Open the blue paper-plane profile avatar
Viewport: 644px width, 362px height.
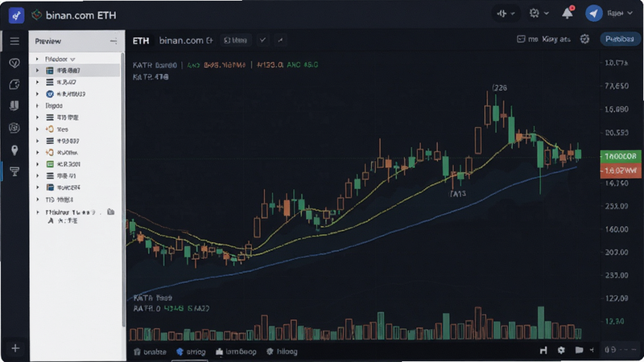click(593, 14)
